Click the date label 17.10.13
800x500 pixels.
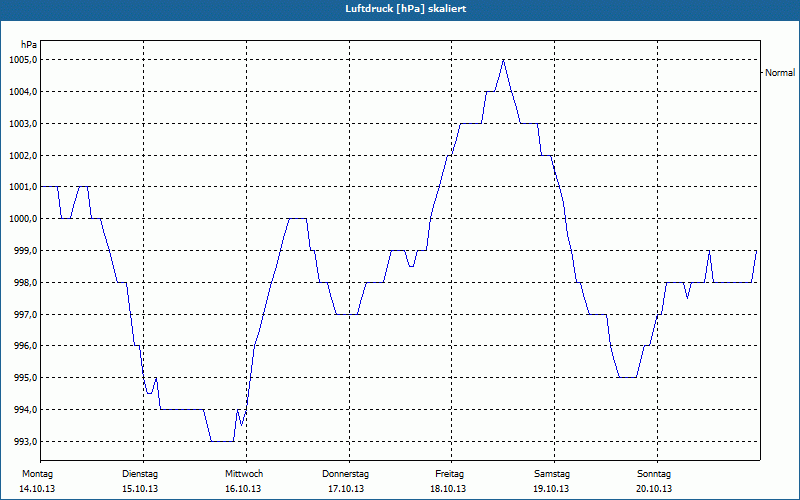(346, 489)
